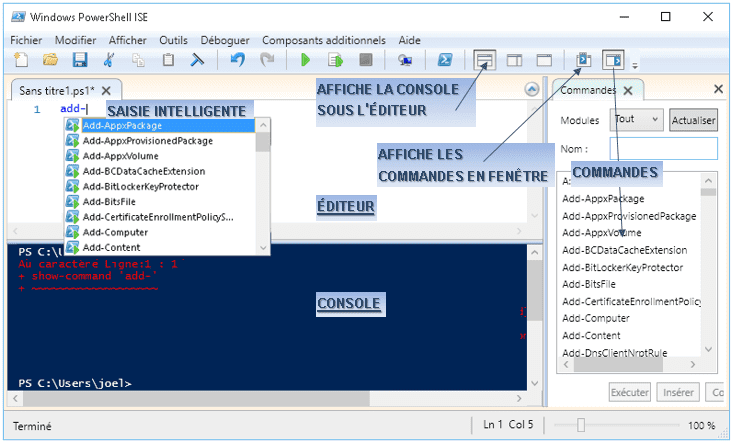The width and height of the screenshot is (732, 441).
Task: Clear the console pane icon
Action: [x=197, y=60]
